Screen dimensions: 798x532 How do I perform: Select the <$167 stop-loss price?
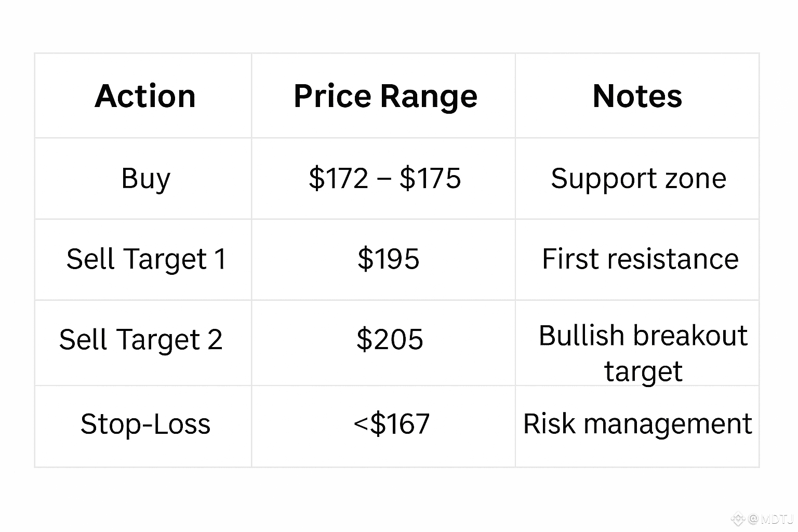click(391, 423)
